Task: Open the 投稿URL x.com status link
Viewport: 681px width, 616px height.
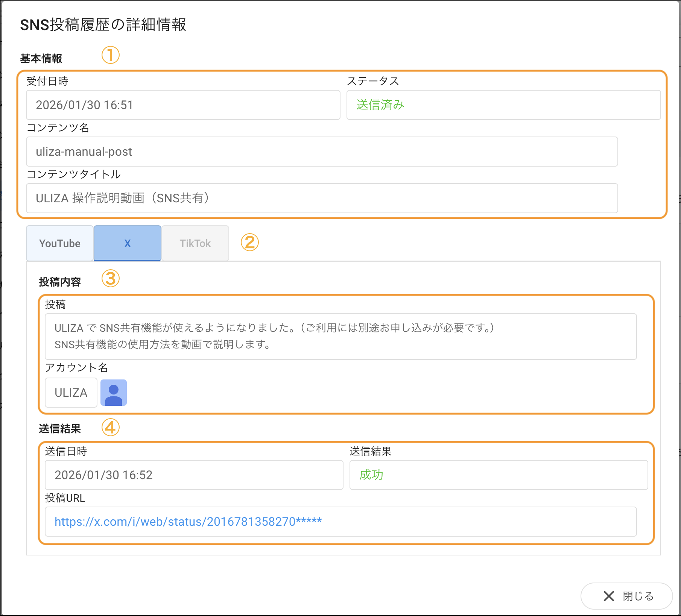Action: (x=188, y=522)
